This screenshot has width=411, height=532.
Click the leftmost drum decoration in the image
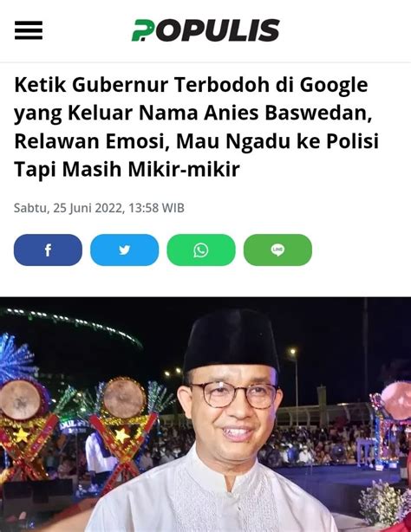[20, 400]
